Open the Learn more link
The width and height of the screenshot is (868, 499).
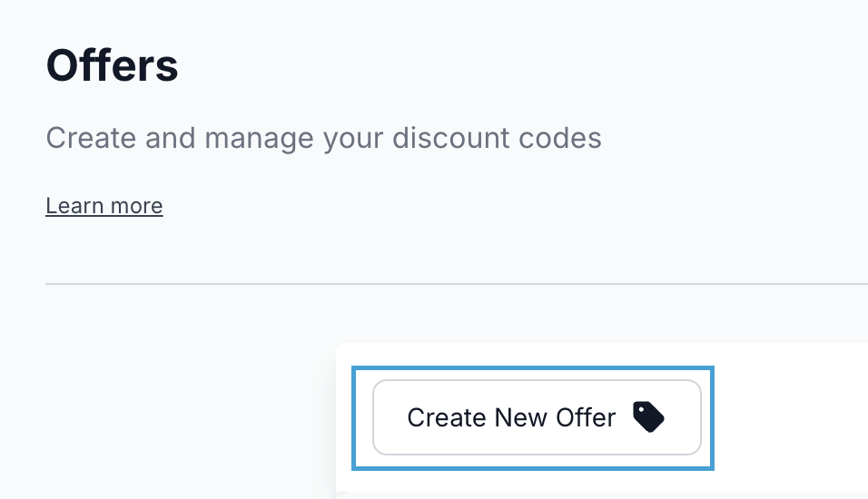coord(104,206)
